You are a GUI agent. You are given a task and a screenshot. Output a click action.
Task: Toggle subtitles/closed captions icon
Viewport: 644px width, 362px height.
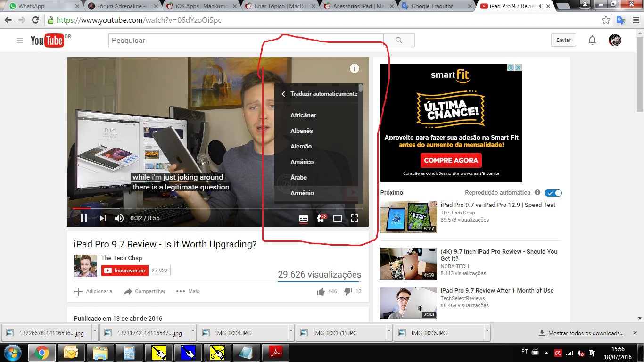[x=304, y=218]
